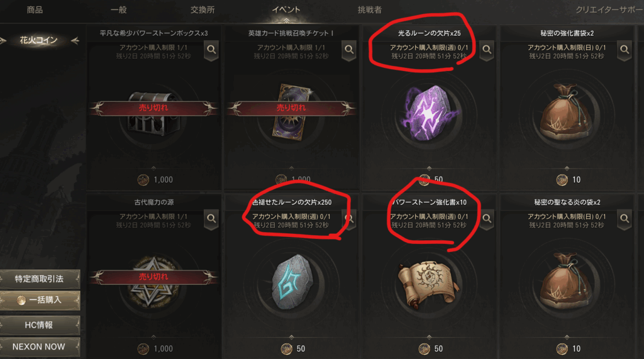Open the 挑戦者 tab
The height and width of the screenshot is (359, 644).
[370, 10]
